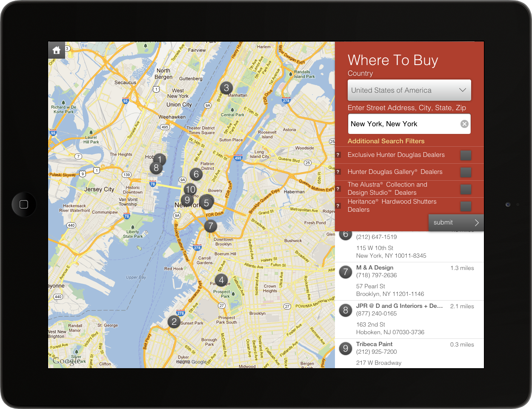Tap phone number (212) 647-1519

coord(377,237)
